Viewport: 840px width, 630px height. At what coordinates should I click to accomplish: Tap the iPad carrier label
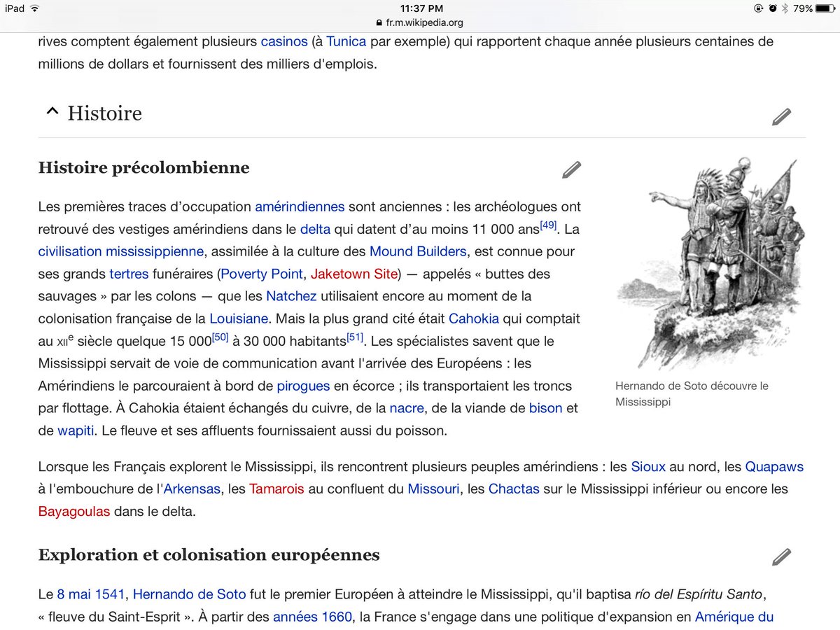pyautogui.click(x=15, y=8)
